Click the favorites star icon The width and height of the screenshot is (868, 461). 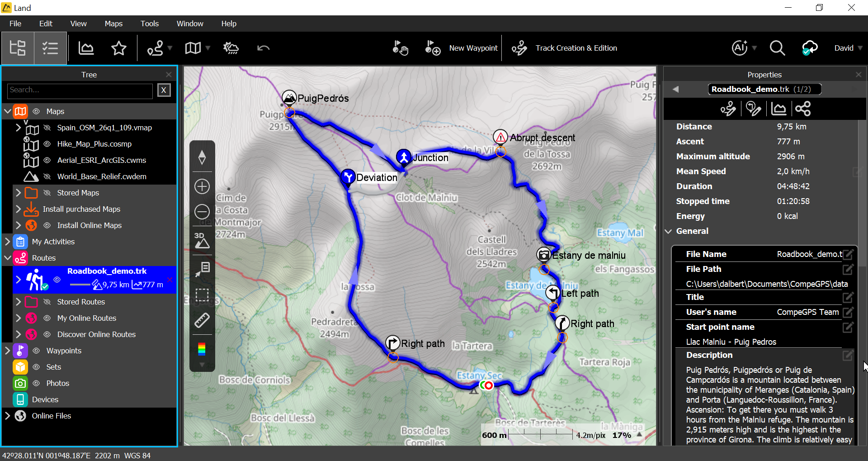pyautogui.click(x=119, y=48)
